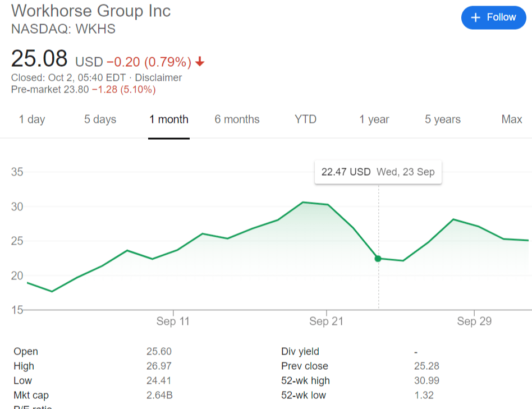532x409 pixels.
Task: Click the 52-wk low value 1.32
Action: (x=424, y=395)
